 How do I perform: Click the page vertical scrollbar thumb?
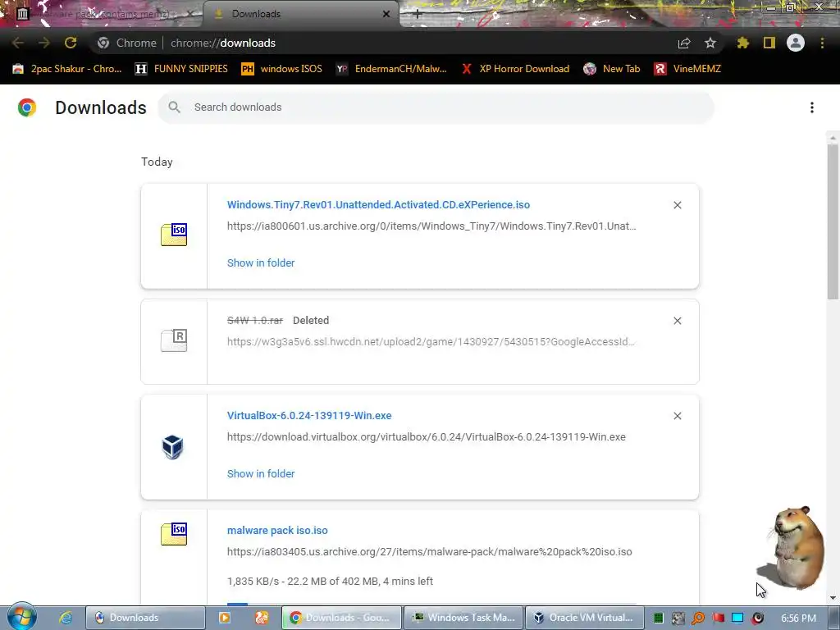click(833, 221)
